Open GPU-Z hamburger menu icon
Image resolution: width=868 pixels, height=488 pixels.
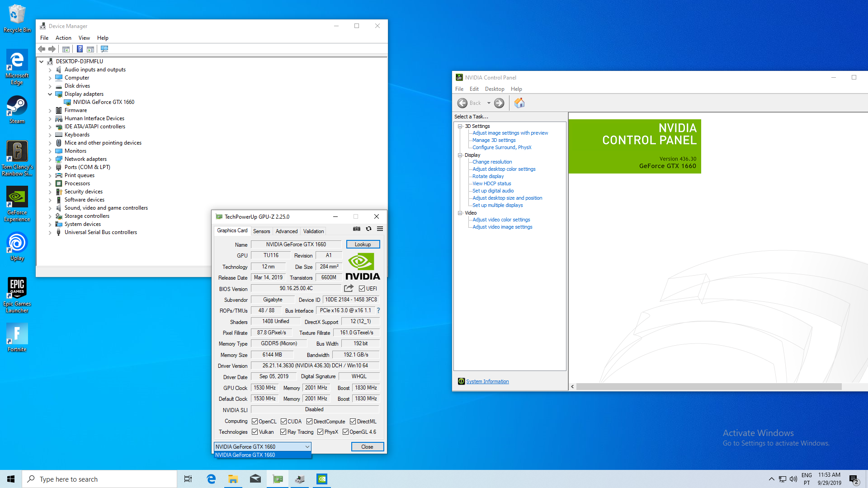pyautogui.click(x=380, y=229)
